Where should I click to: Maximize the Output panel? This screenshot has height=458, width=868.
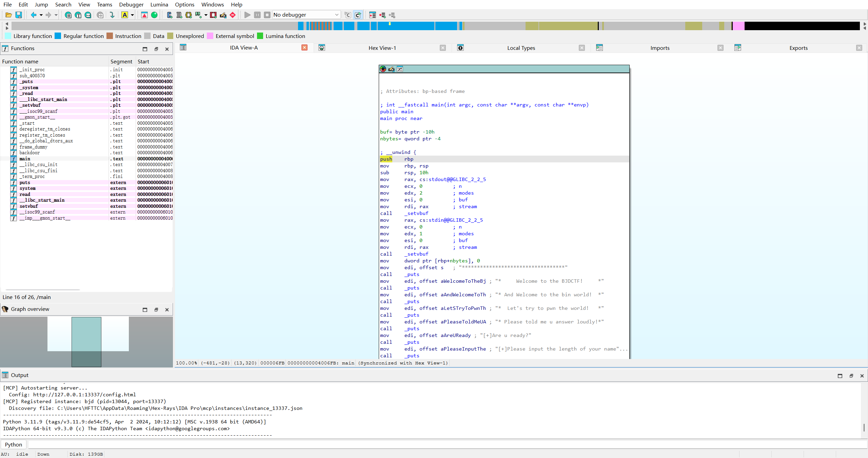(x=840, y=376)
